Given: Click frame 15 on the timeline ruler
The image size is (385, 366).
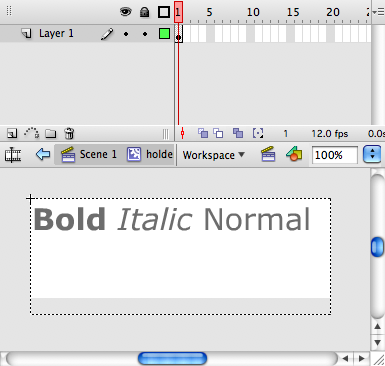Looking at the screenshot, I should tap(293, 12).
